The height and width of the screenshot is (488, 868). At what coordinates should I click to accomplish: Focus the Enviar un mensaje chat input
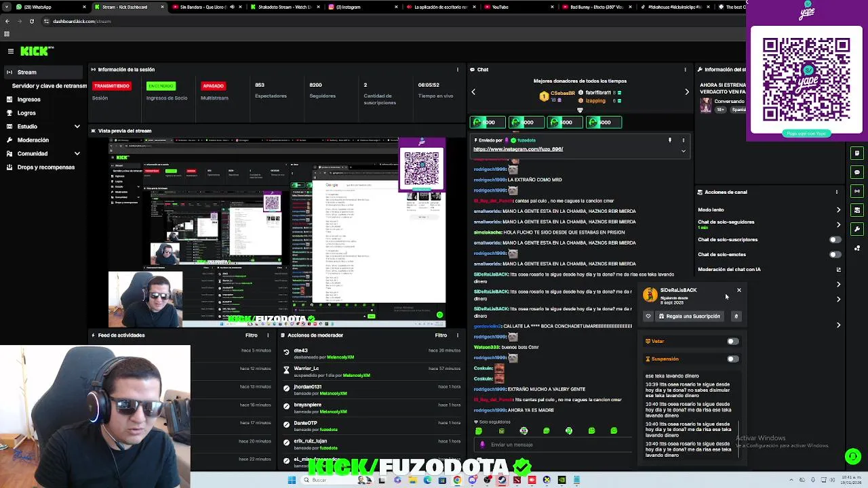553,445
